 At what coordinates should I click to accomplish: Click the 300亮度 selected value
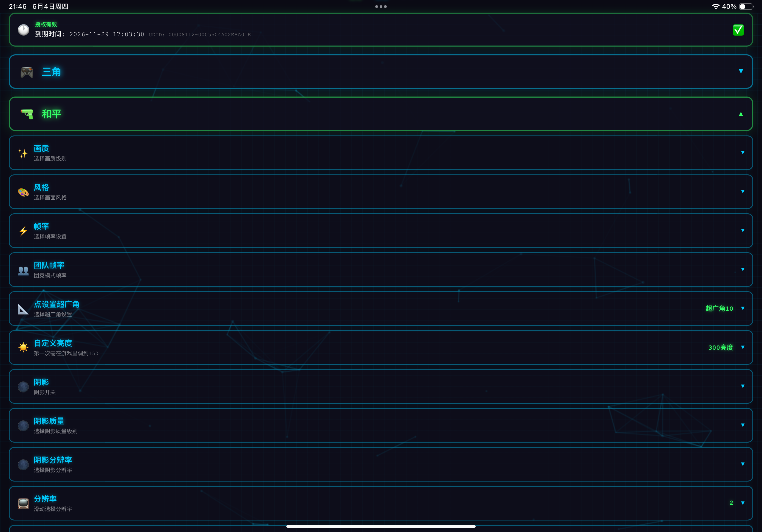[x=721, y=347]
